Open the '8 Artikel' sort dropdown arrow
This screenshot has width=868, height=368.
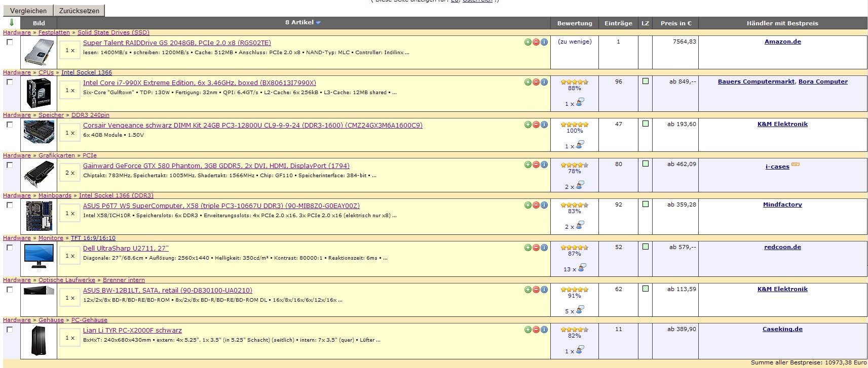pos(318,23)
